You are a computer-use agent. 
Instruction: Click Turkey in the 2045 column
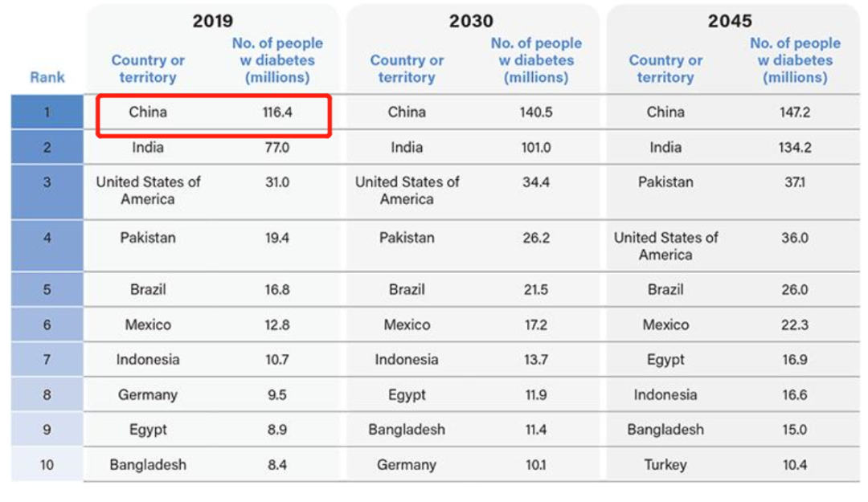(665, 465)
